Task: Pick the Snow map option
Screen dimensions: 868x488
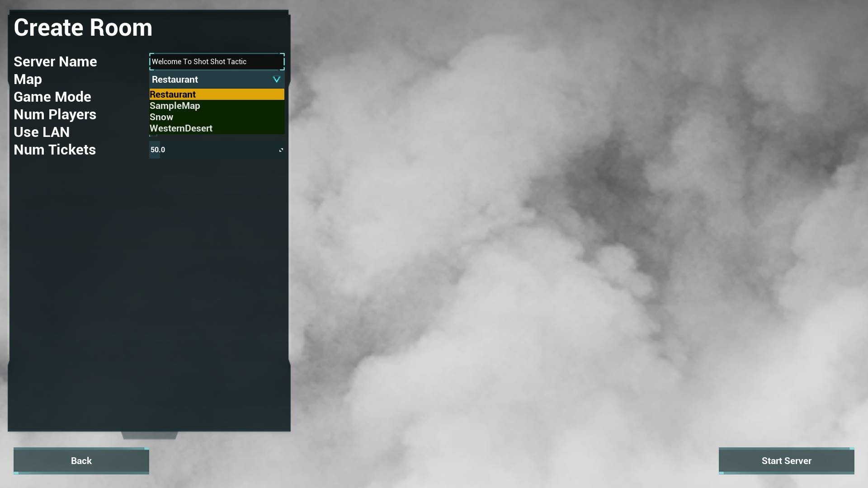Action: [x=217, y=117]
